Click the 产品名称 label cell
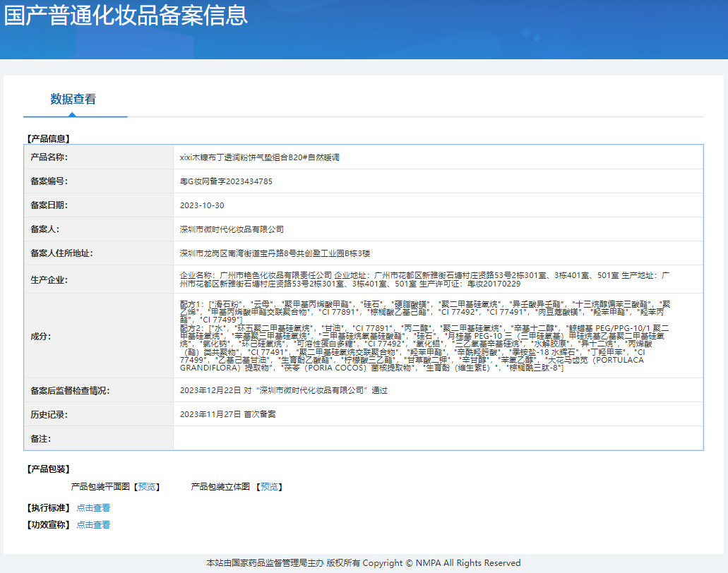Image resolution: width=728 pixels, height=573 pixels. click(98, 157)
